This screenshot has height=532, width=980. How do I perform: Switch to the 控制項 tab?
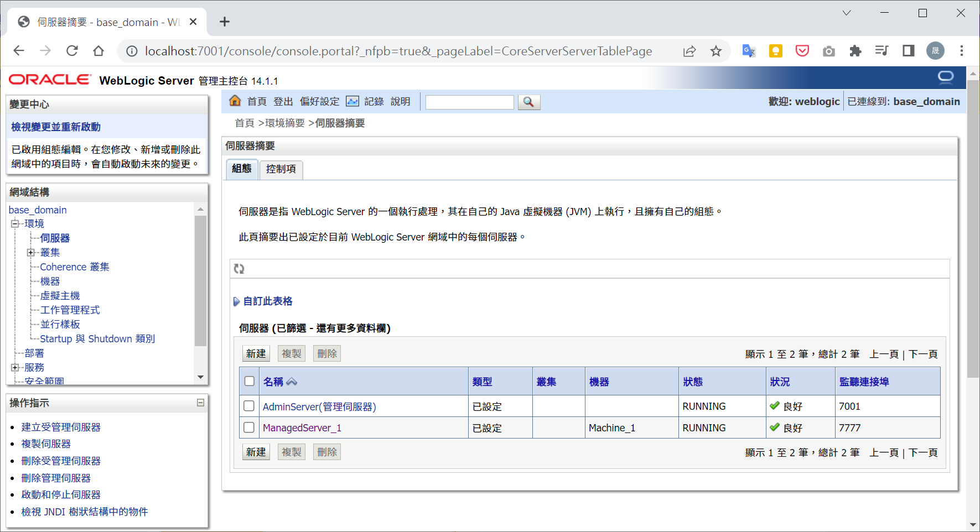tap(281, 169)
